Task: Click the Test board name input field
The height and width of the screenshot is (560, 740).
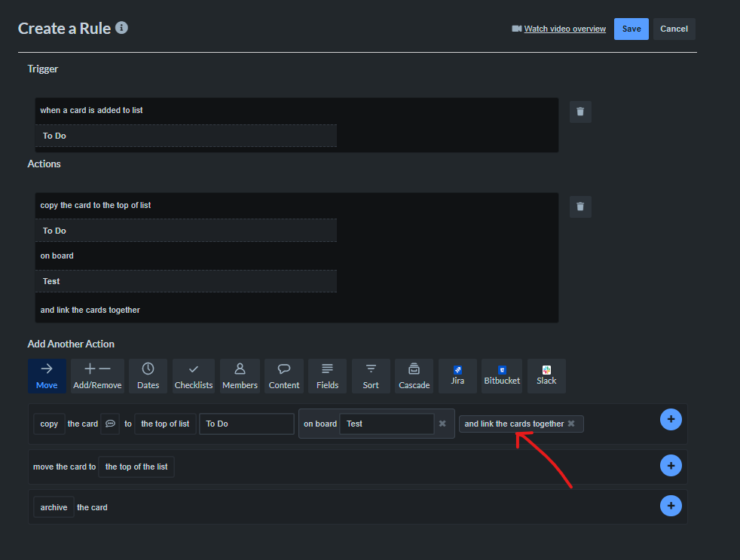Action: click(387, 424)
